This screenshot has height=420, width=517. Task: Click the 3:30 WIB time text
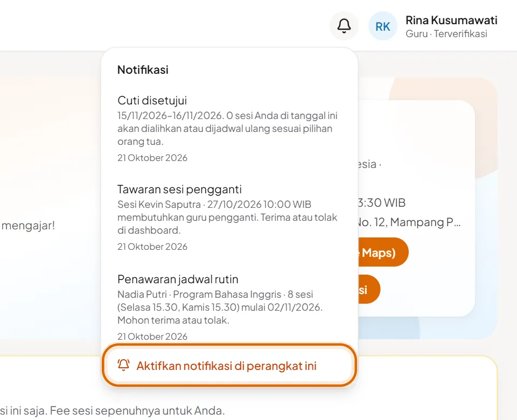(x=382, y=203)
